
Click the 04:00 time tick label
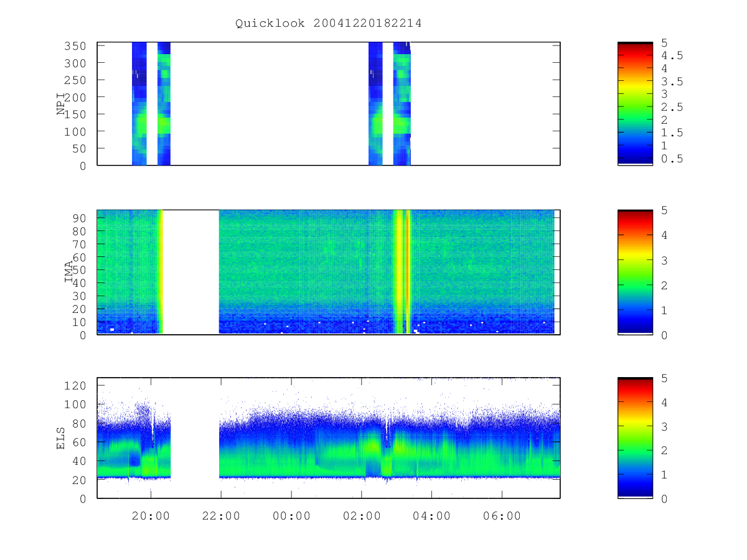click(432, 516)
